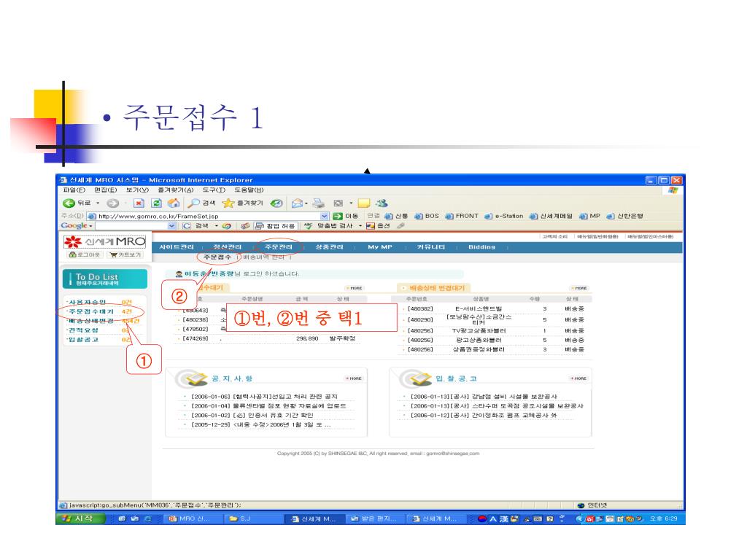Click the 신세계 MRO logo
Image resolution: width=747 pixels, height=560 pixels.
point(105,241)
